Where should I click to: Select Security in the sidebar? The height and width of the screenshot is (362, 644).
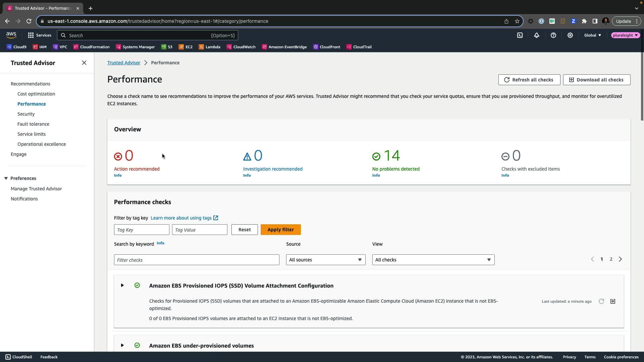[26, 114]
